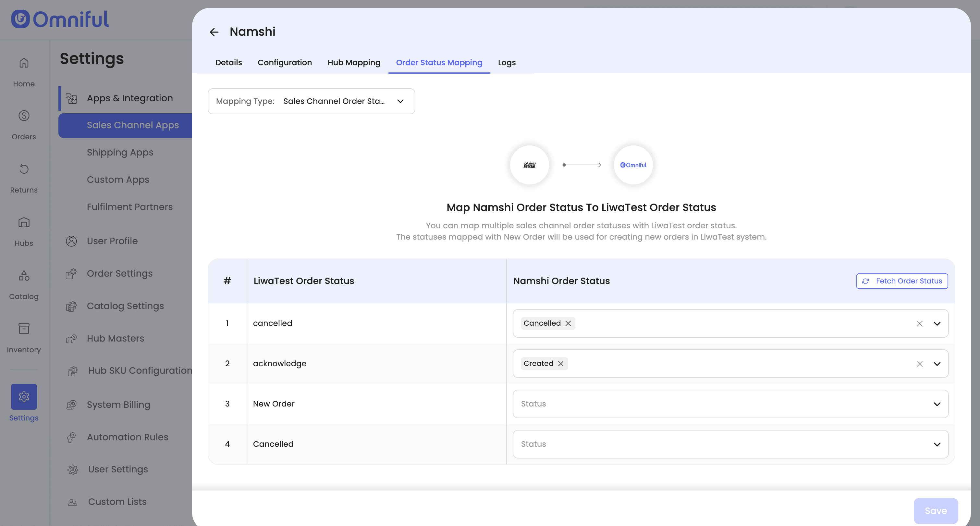
Task: Click the Automation Rules icon
Action: (x=71, y=437)
